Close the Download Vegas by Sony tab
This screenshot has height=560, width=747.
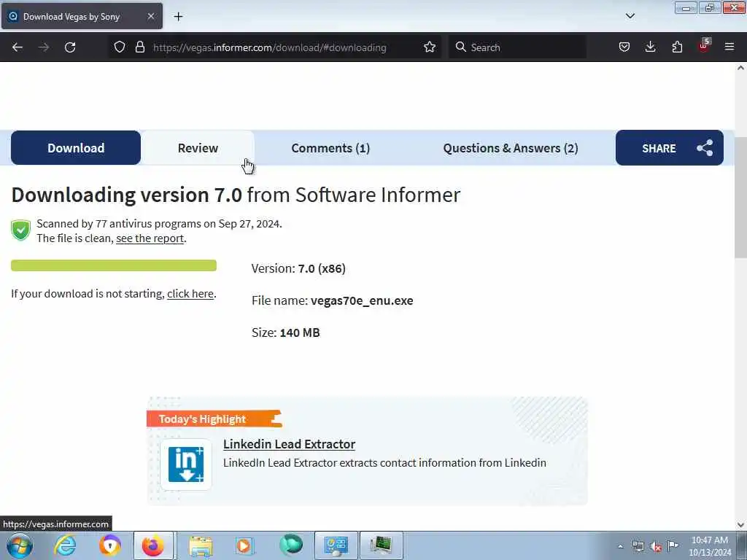coord(150,16)
